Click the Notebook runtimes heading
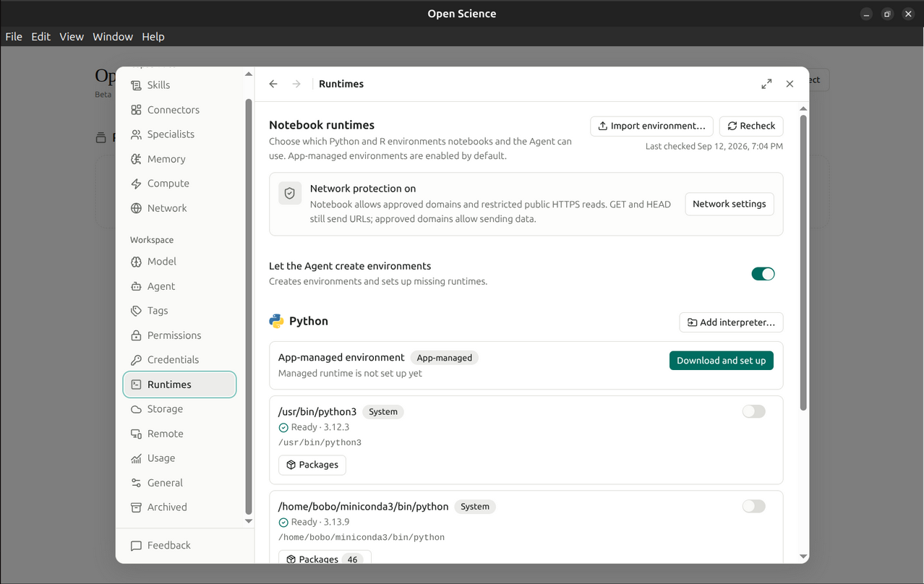 click(322, 125)
